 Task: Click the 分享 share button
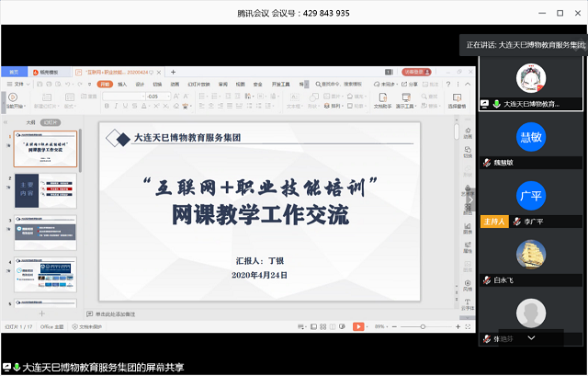[x=410, y=85]
